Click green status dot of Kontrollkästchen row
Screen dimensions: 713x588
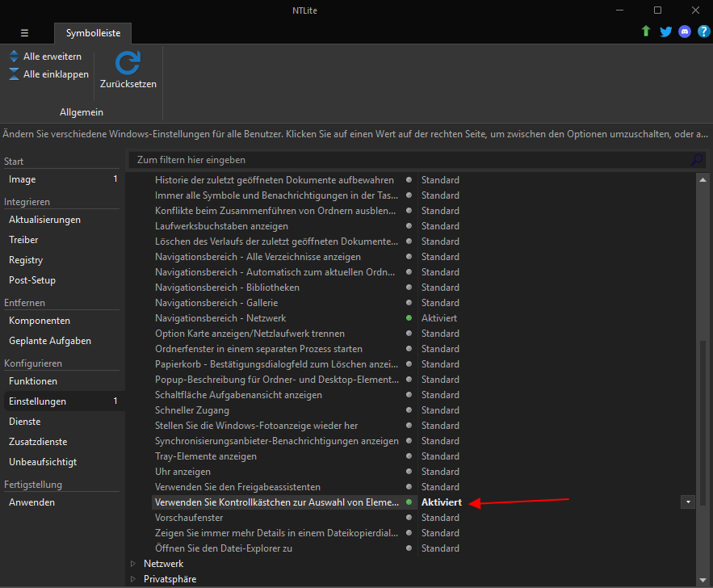409,502
